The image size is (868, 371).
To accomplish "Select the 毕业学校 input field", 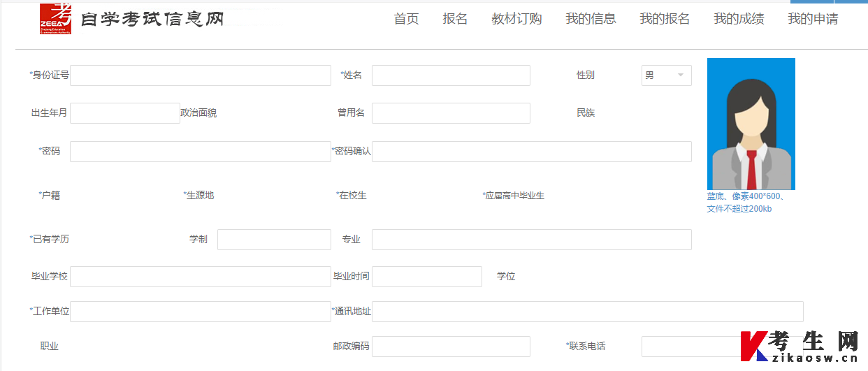I will (x=201, y=277).
